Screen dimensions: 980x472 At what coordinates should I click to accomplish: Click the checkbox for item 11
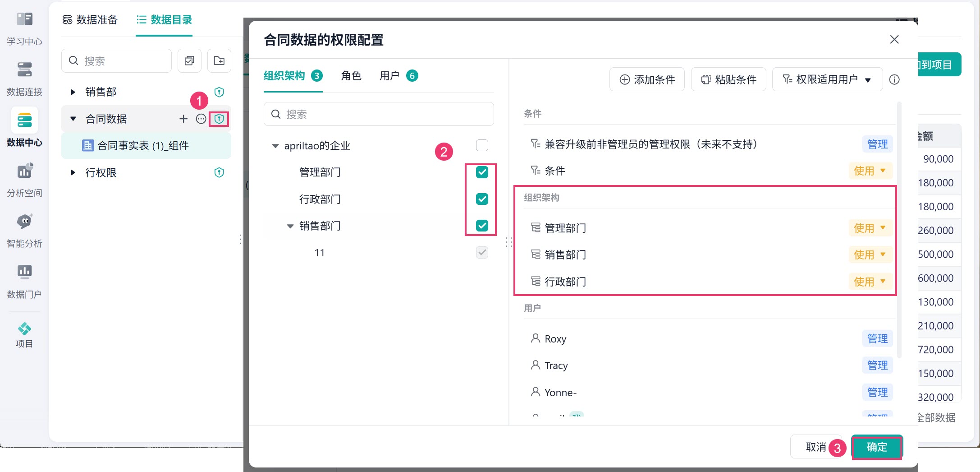pos(482,253)
